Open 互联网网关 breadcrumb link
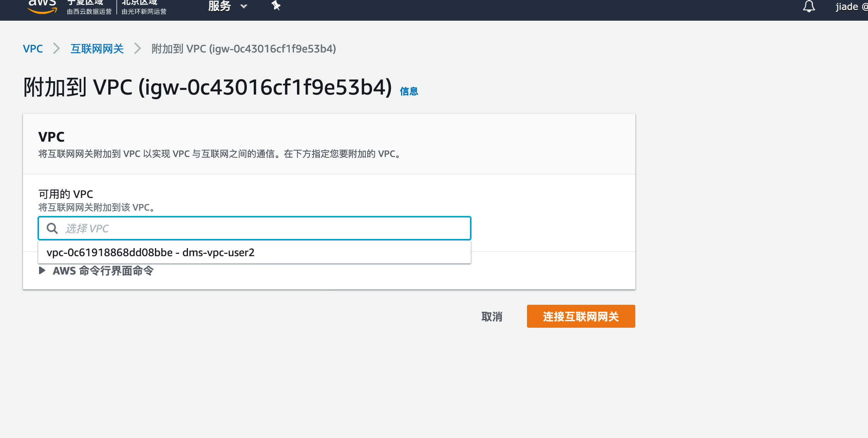Screen dimensions: 868x438 (x=97, y=49)
